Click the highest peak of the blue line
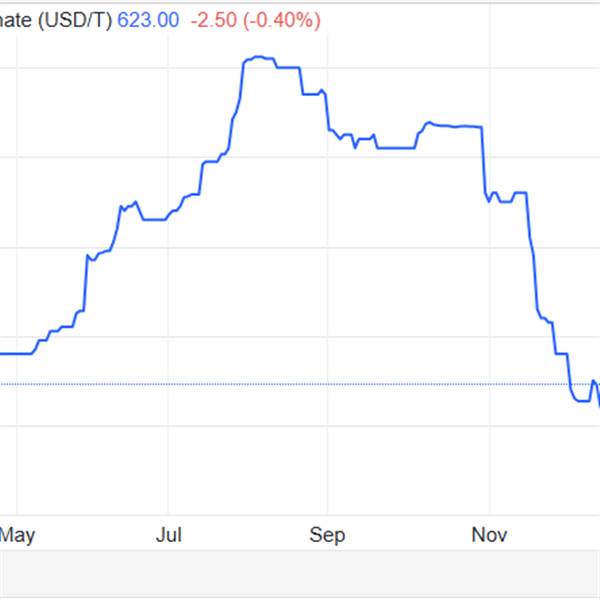600x600 pixels. [258, 58]
